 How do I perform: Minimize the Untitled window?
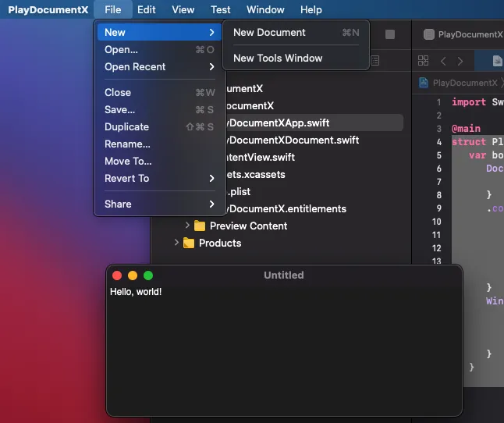pyautogui.click(x=133, y=275)
